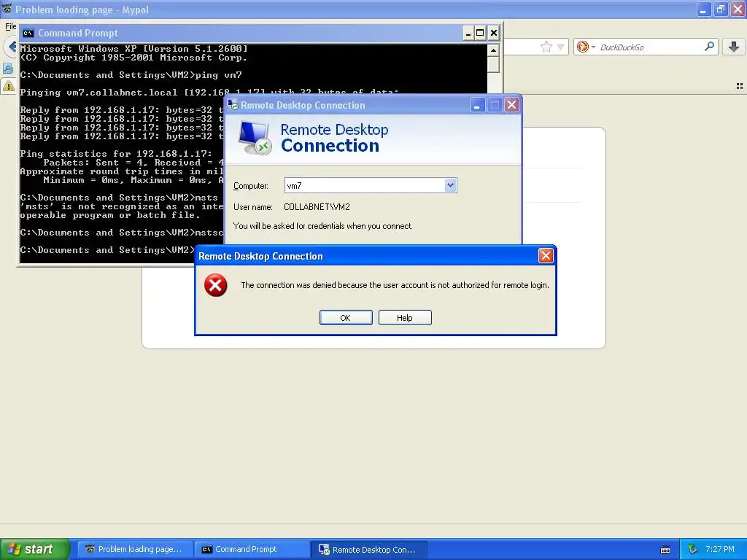Click the magnifier tab icon in Mypal
The image size is (747, 560).
coord(8,69)
